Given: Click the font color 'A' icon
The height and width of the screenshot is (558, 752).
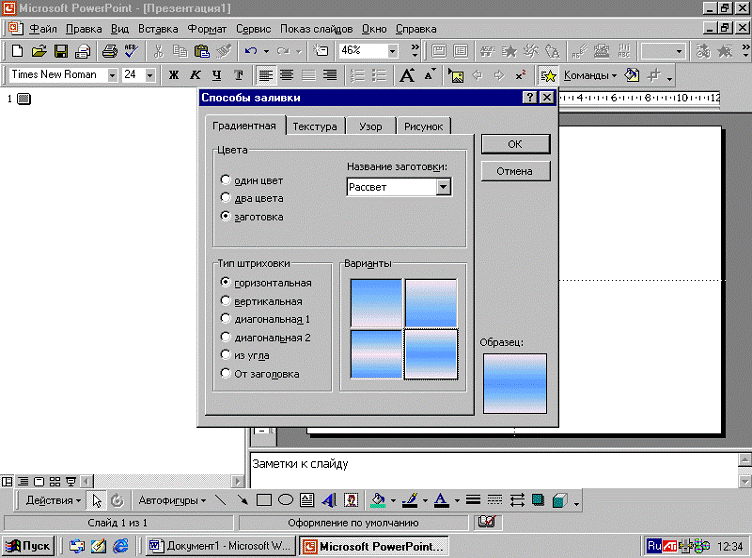Looking at the screenshot, I should tap(440, 500).
